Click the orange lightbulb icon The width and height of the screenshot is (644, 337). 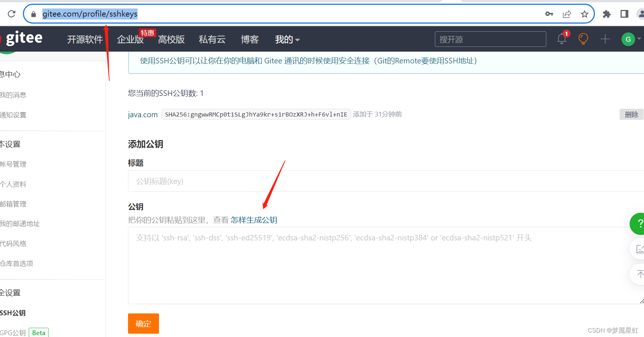(583, 39)
